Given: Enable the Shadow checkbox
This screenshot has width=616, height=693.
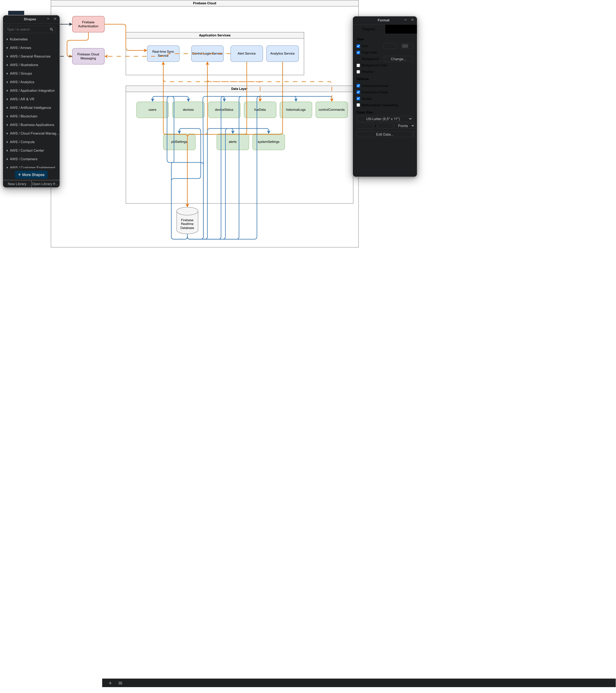Looking at the screenshot, I should tap(358, 72).
